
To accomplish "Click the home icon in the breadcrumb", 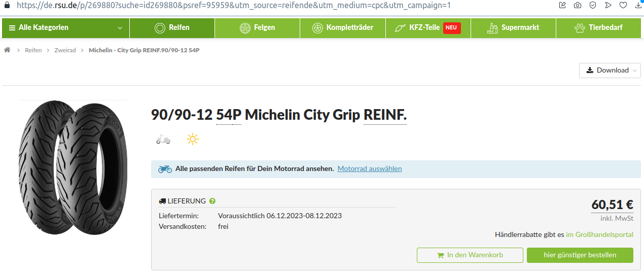I will click(7, 50).
